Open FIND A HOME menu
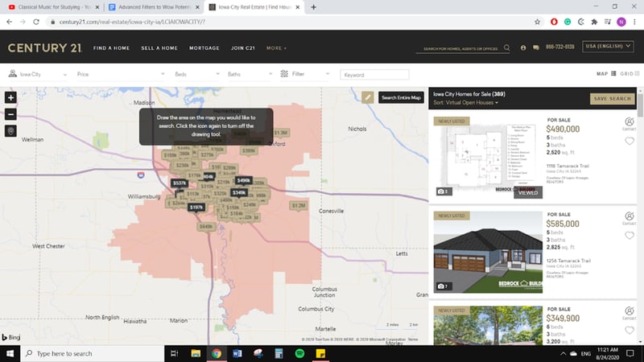This screenshot has height=362, width=644. (x=111, y=48)
